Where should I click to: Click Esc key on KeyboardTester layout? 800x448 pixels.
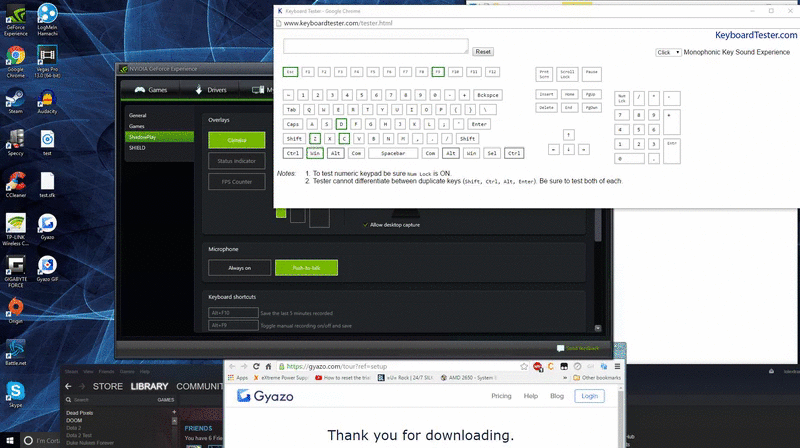pyautogui.click(x=290, y=72)
